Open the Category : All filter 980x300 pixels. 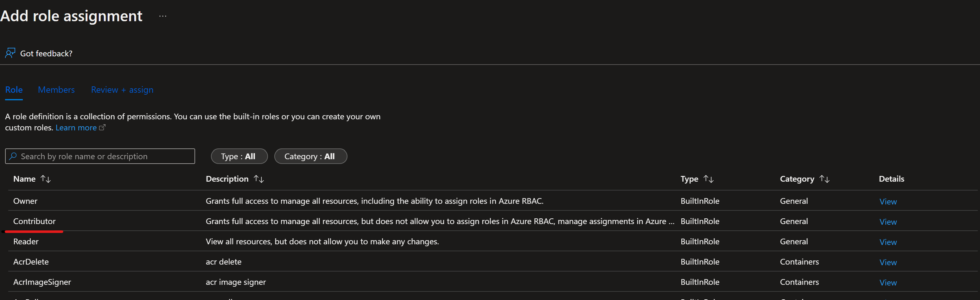coord(310,156)
